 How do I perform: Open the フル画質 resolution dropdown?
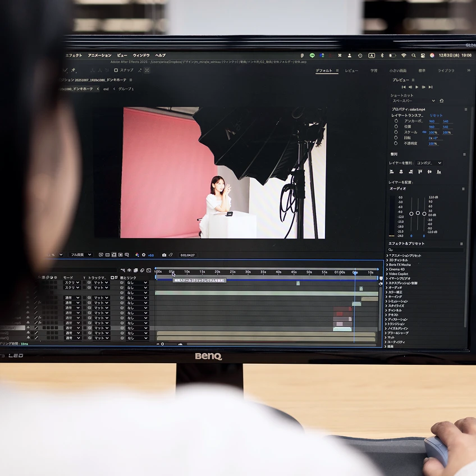pos(81,255)
